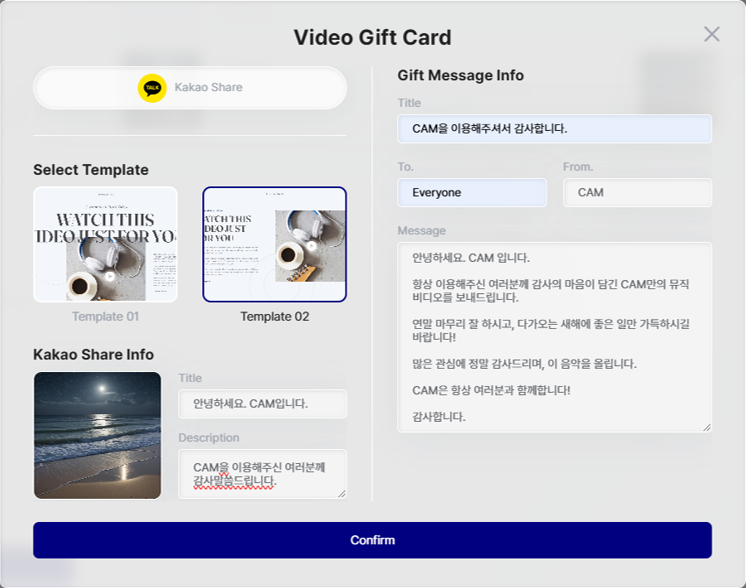Viewport: 746px width, 588px height.
Task: Focus the Gift Message Title field
Action: coord(554,129)
